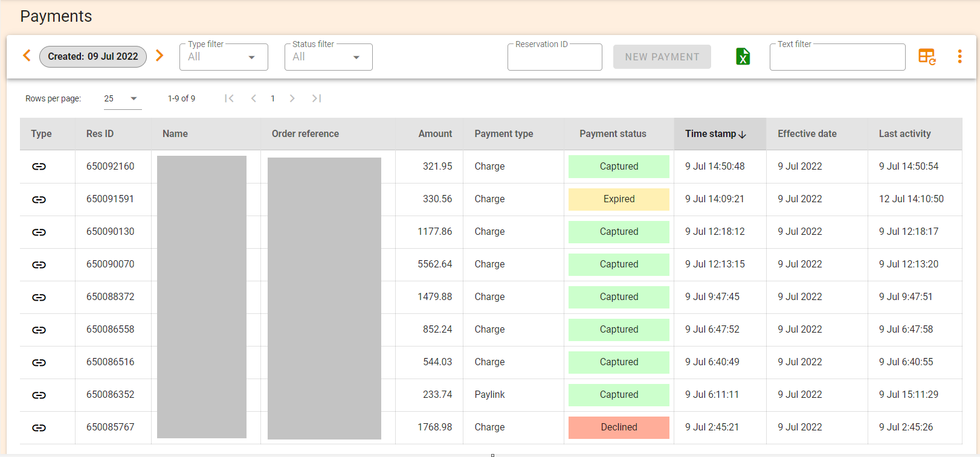Click Res ID 650086558
Image resolution: width=980 pixels, height=457 pixels.
[110, 329]
